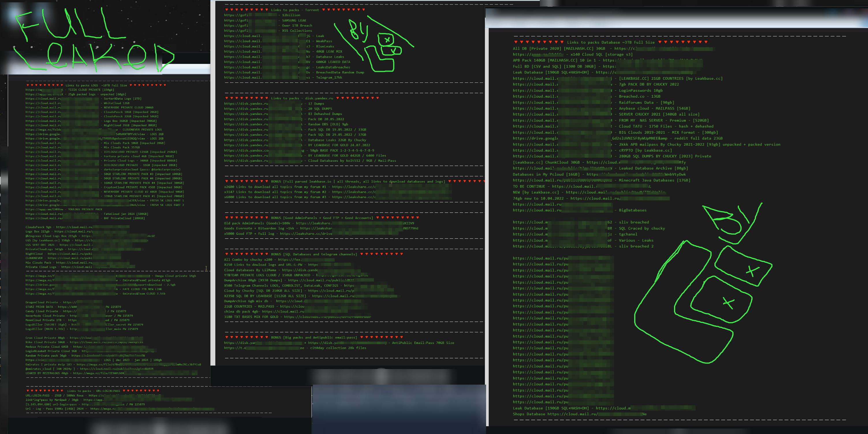Viewport: 868px width, 434px height.
Task: Click the 'AntiPublic Email:Pass 70GB Size' text
Action: (423, 343)
